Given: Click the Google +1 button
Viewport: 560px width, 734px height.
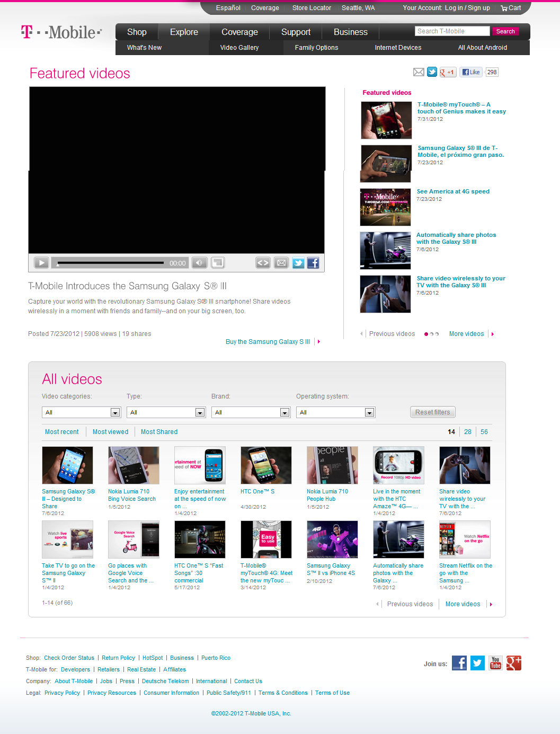Looking at the screenshot, I should click(448, 72).
